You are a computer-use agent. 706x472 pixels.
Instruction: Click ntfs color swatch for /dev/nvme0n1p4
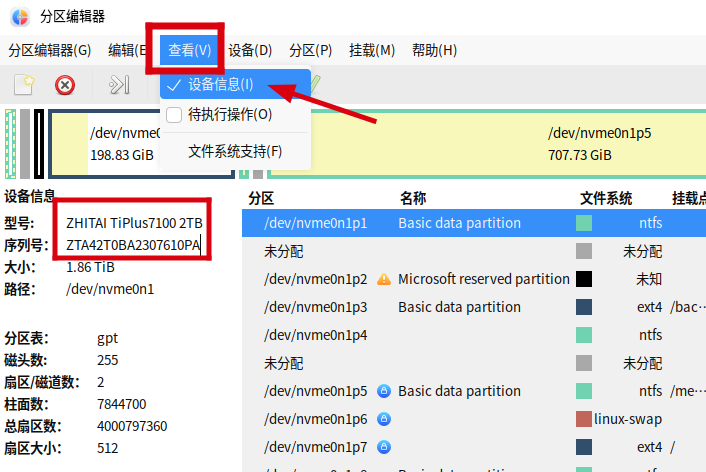[584, 335]
